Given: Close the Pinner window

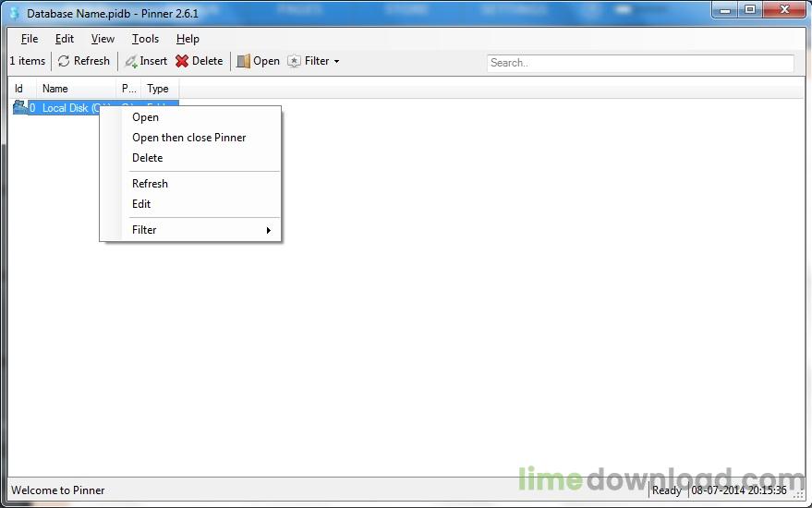Looking at the screenshot, I should pyautogui.click(x=784, y=10).
